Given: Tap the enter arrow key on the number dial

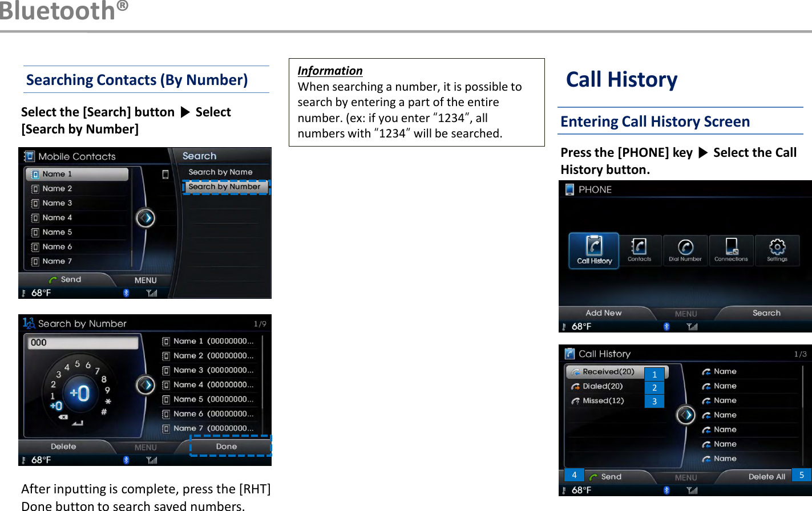Looking at the screenshot, I should pyautogui.click(x=78, y=423).
